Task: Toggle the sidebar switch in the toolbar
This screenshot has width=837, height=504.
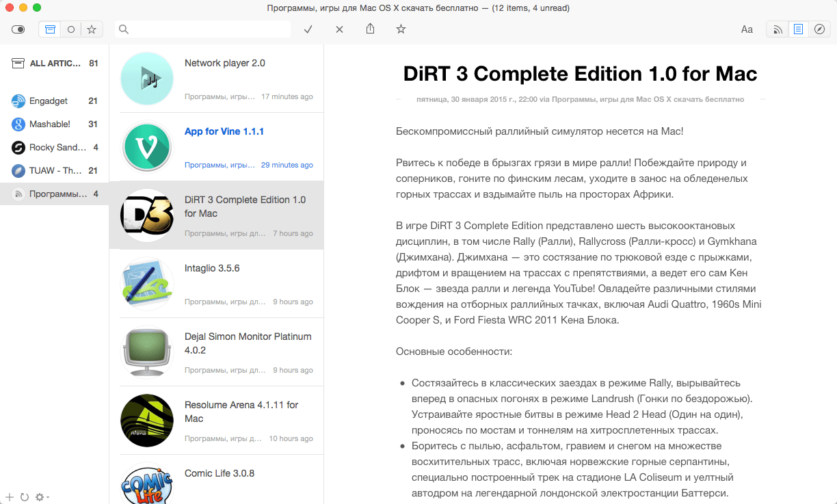Action: tap(18, 29)
